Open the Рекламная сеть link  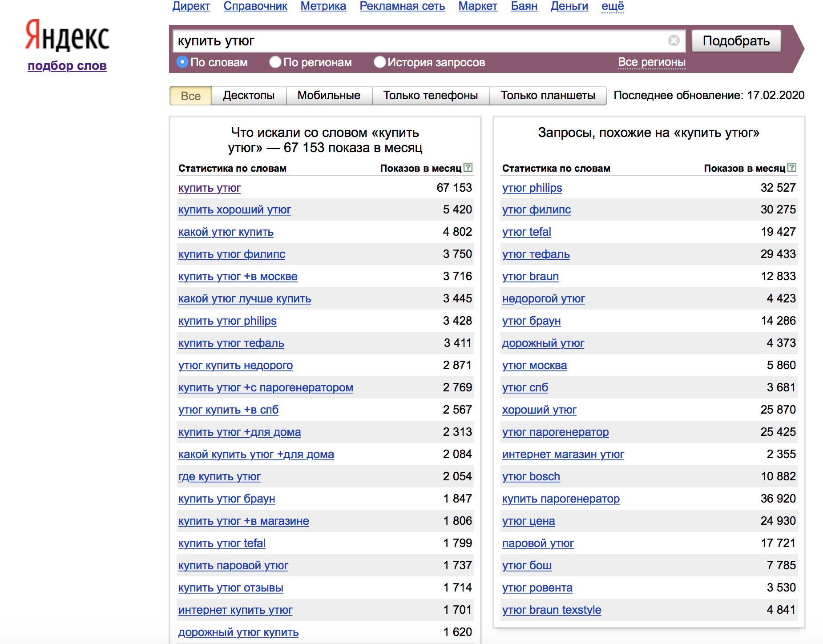coord(402,6)
